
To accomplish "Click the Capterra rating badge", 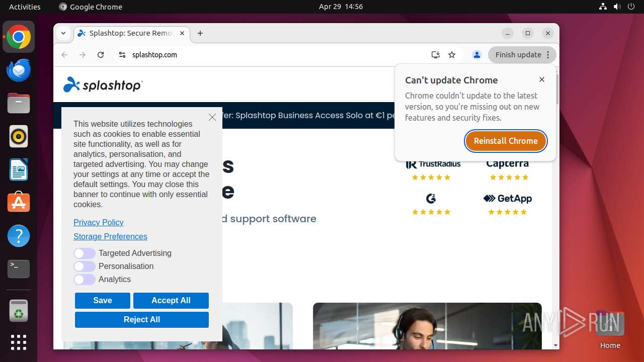I will pos(508,169).
